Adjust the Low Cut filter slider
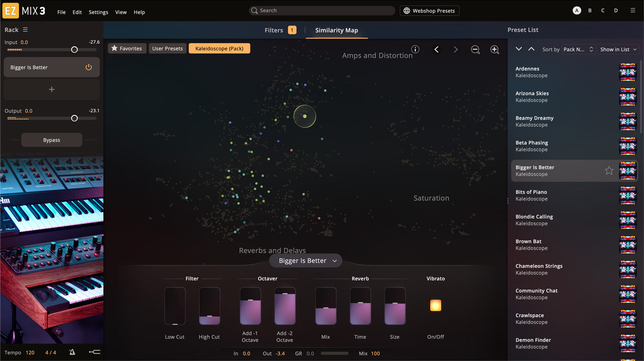This screenshot has height=361, width=644. tap(175, 306)
